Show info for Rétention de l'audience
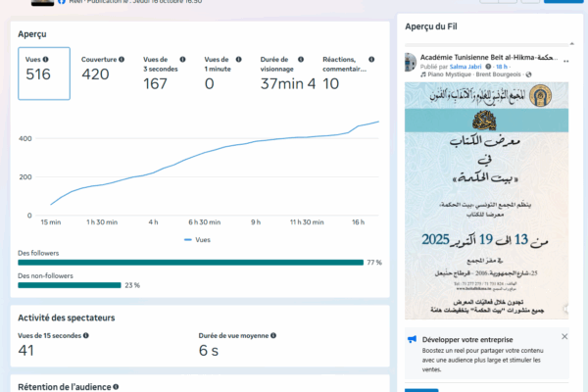This screenshot has width=588, height=392. [x=116, y=387]
